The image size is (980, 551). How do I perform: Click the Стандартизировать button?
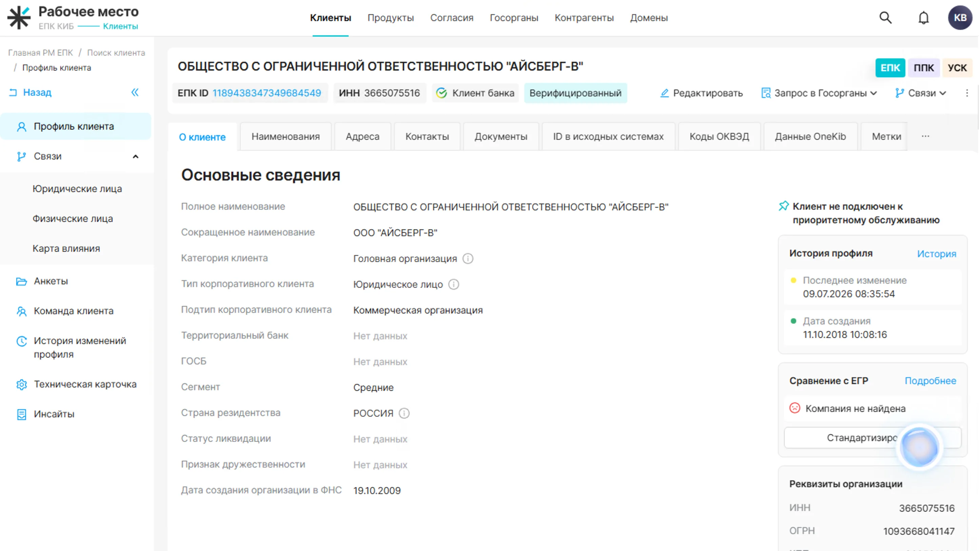click(873, 438)
